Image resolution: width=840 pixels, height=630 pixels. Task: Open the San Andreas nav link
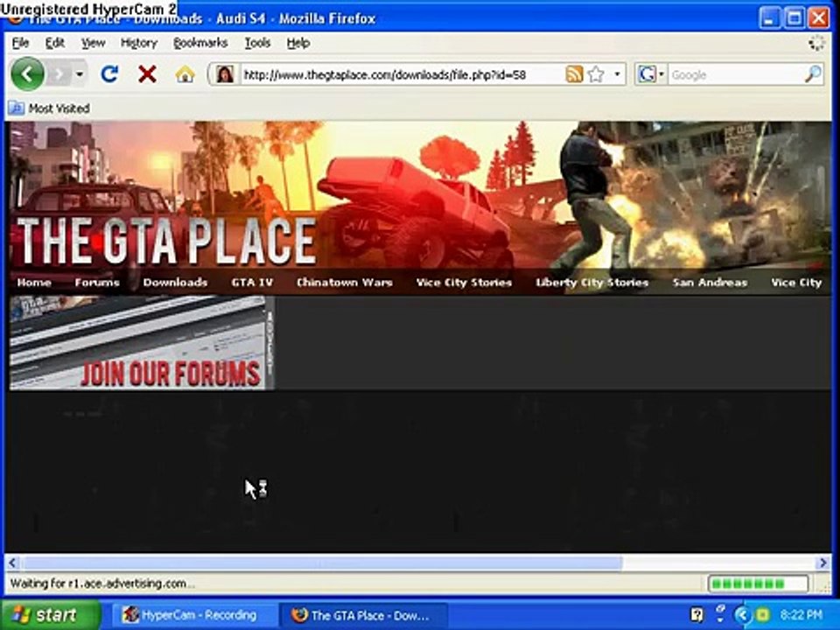(x=710, y=283)
